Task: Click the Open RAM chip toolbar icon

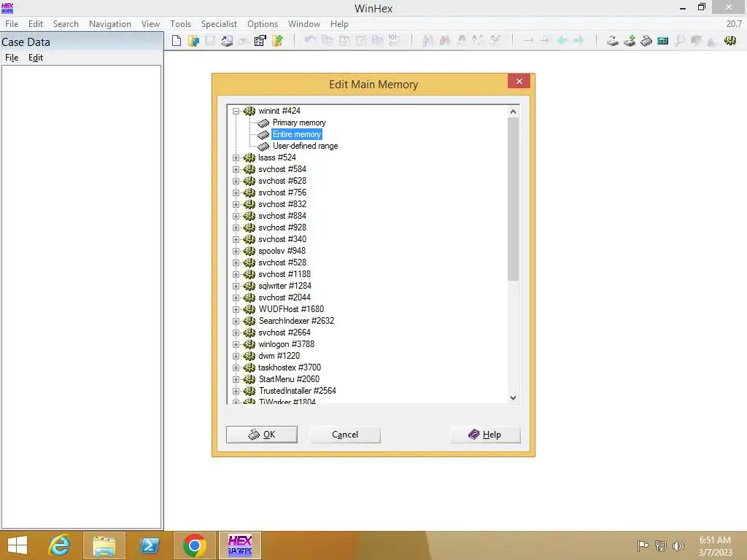Action: click(x=646, y=41)
